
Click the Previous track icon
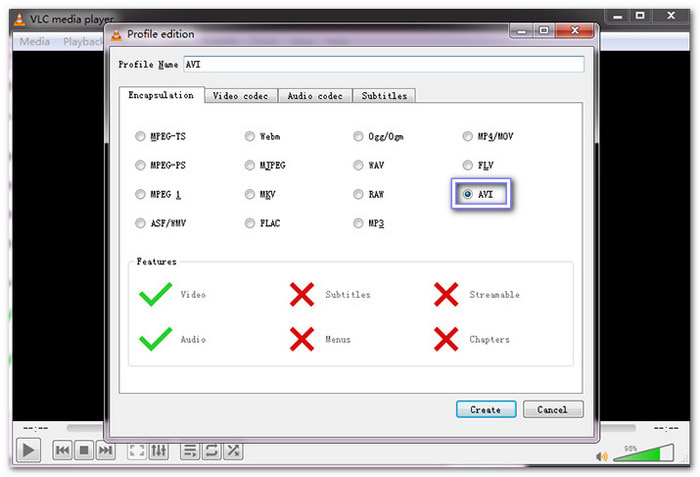[x=62, y=451]
